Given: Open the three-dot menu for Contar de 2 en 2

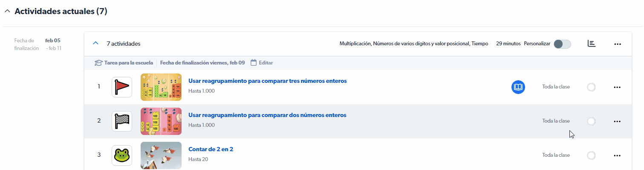Looking at the screenshot, I should 617,155.
